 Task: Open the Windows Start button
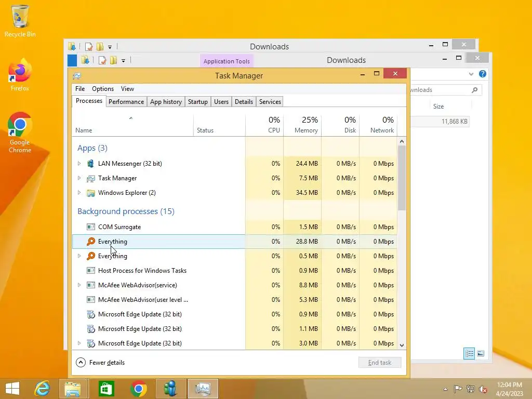pyautogui.click(x=12, y=389)
